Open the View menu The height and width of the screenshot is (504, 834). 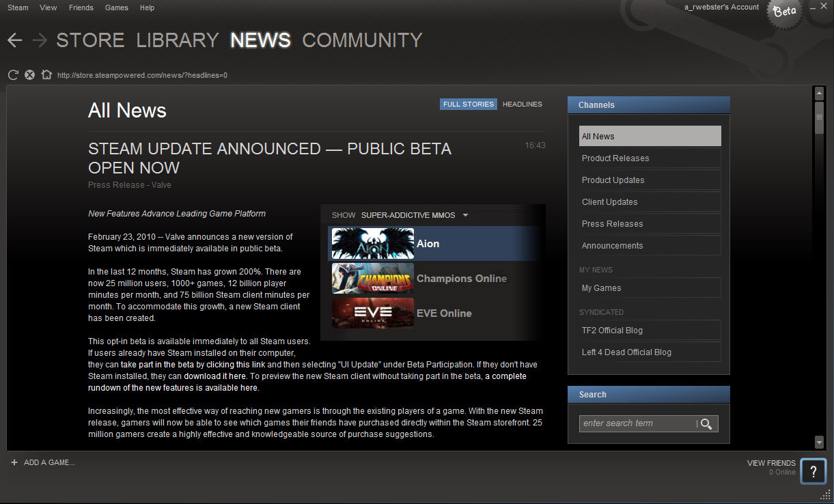[x=48, y=8]
